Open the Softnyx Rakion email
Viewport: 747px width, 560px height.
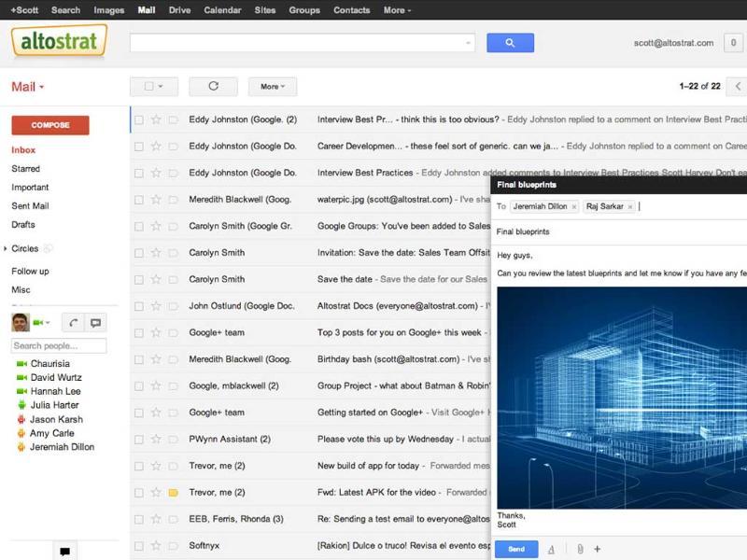(310, 546)
